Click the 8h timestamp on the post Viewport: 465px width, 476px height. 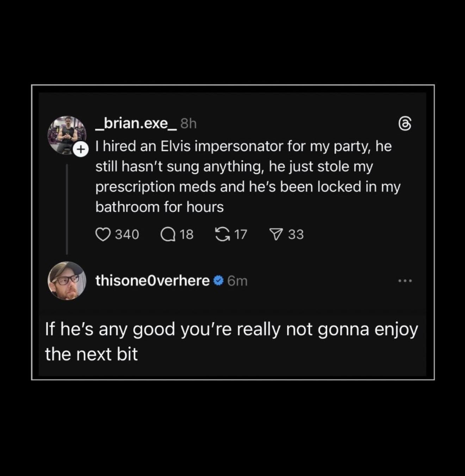pos(188,124)
